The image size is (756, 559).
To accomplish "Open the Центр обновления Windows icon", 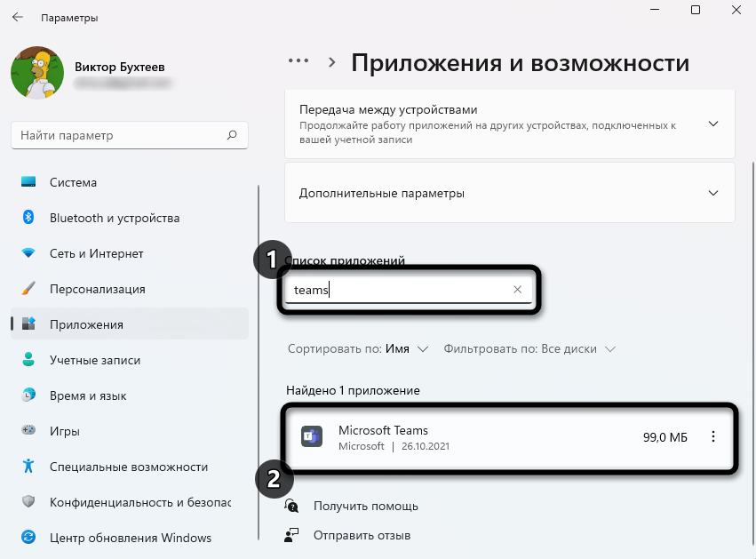I will pos(28,537).
